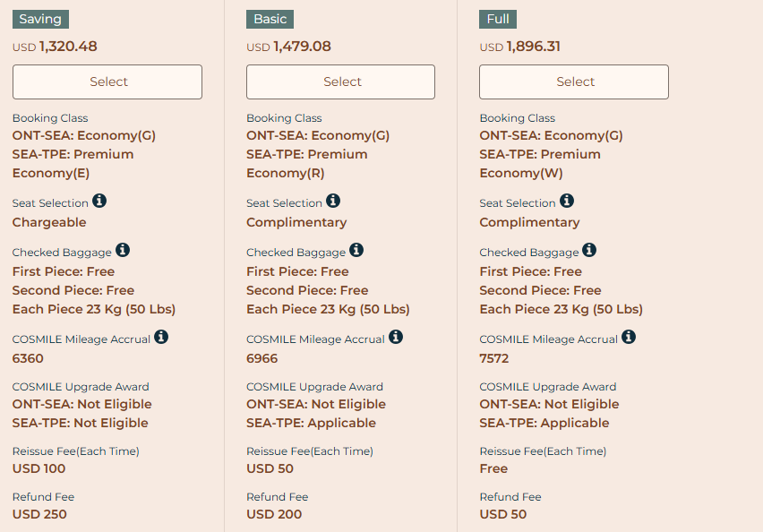763x532 pixels.
Task: Select the Saving fare at USD 1,320.48
Action: point(107,82)
